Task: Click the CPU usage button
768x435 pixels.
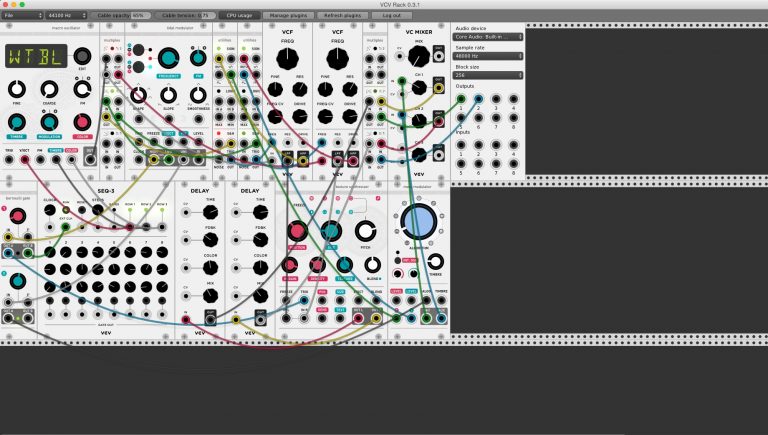Action: tap(240, 15)
